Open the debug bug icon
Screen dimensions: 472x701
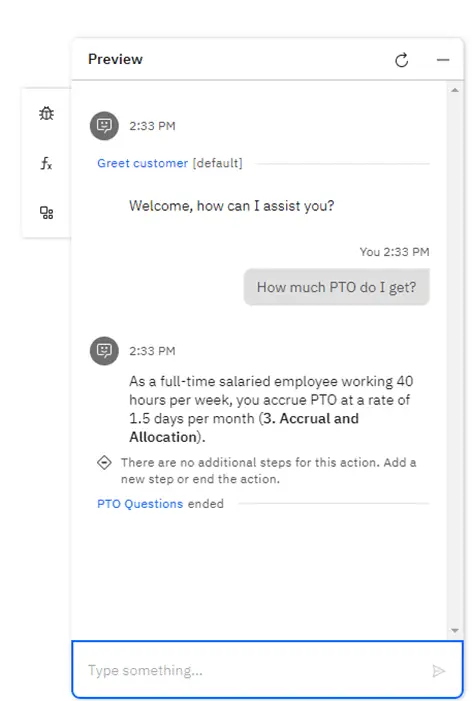tap(46, 113)
